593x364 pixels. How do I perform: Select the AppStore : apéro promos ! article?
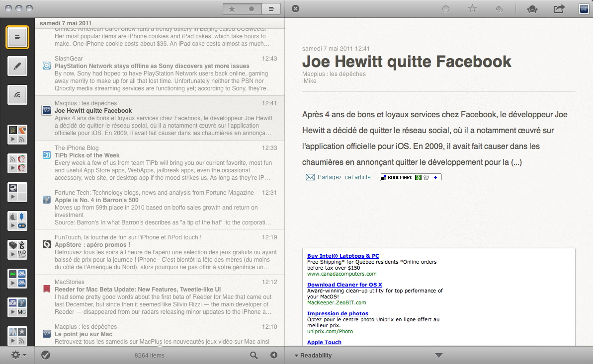pos(160,252)
